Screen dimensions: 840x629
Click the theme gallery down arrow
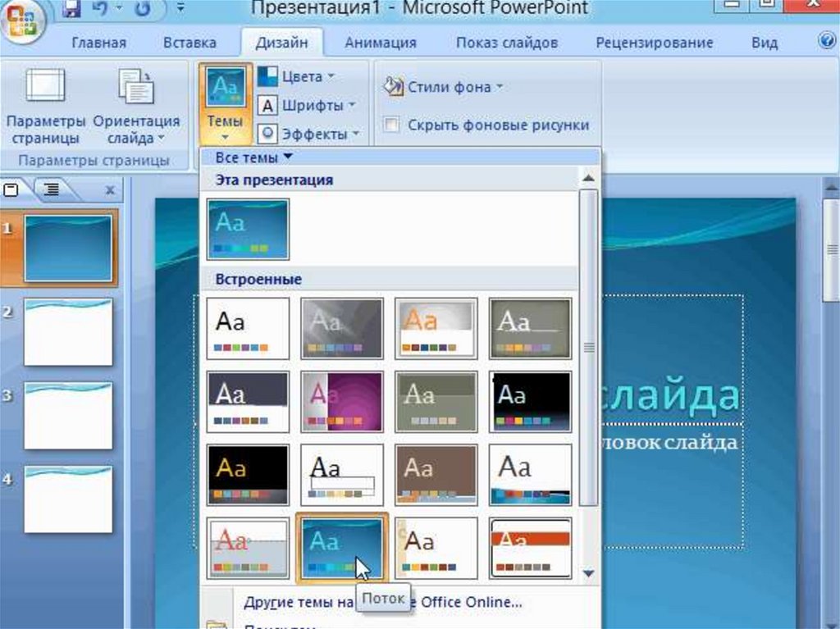click(x=588, y=573)
